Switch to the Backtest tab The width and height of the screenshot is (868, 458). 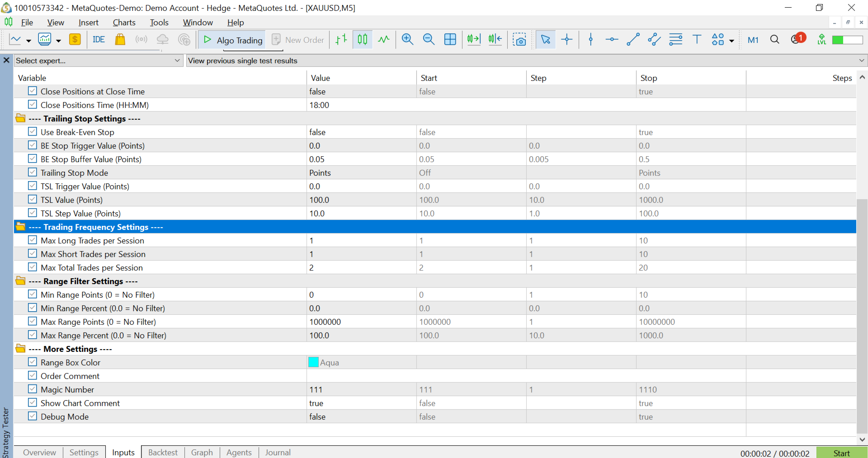click(163, 452)
